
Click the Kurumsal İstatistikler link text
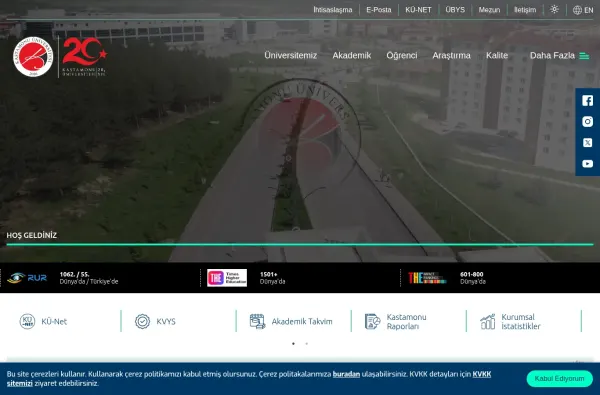521,322
